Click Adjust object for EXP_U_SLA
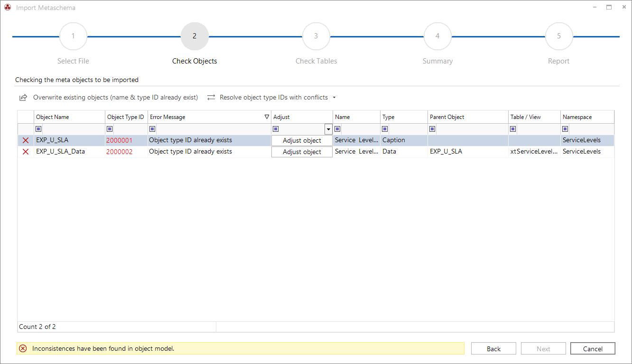This screenshot has width=632, height=364. pyautogui.click(x=302, y=141)
